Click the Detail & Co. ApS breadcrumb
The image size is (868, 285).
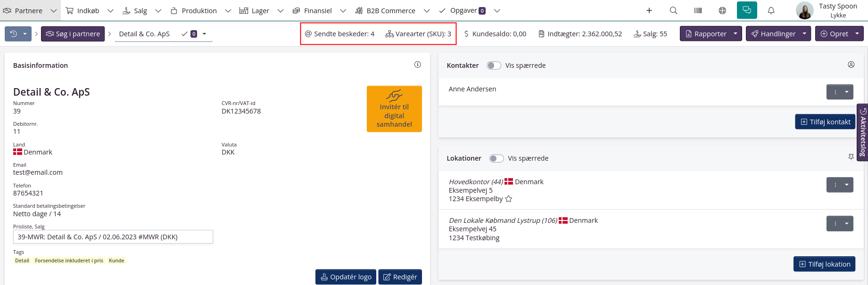click(144, 34)
